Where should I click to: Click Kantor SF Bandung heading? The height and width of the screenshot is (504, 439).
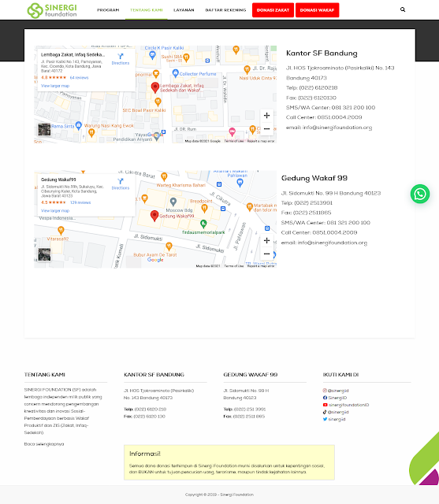(x=322, y=53)
